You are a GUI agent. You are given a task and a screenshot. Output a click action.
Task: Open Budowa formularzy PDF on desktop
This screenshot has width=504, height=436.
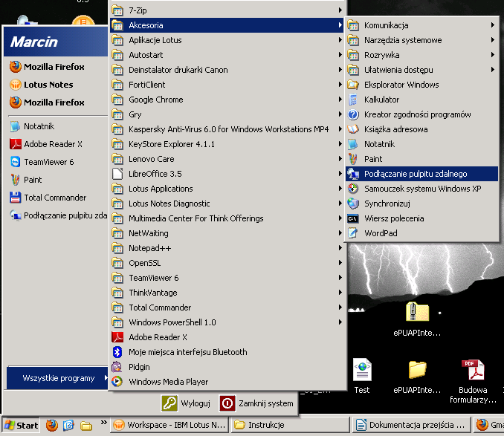[x=473, y=381]
